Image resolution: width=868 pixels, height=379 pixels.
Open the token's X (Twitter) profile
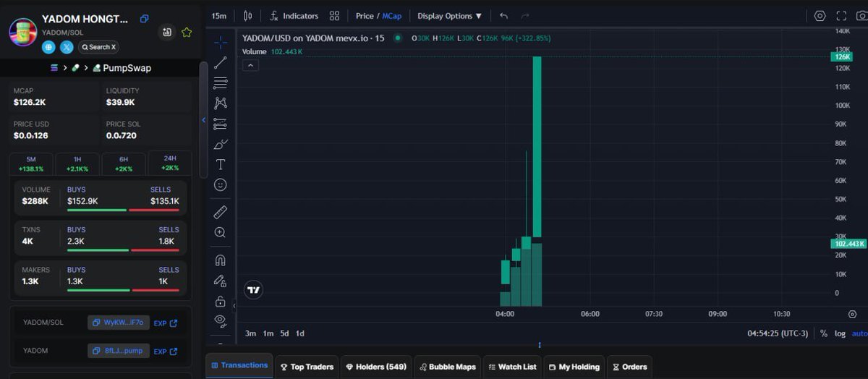[67, 47]
